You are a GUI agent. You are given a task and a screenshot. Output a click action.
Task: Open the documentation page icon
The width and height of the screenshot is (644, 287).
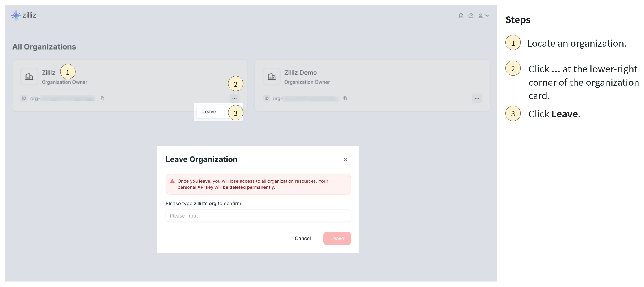461,16
